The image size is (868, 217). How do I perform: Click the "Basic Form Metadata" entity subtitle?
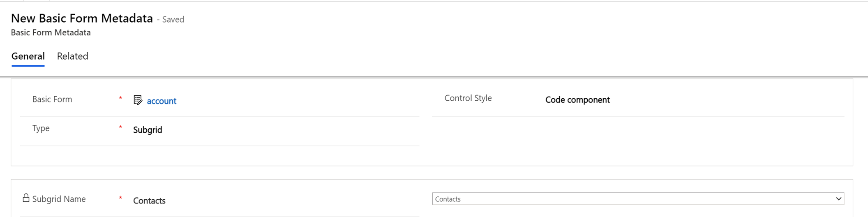tap(51, 33)
